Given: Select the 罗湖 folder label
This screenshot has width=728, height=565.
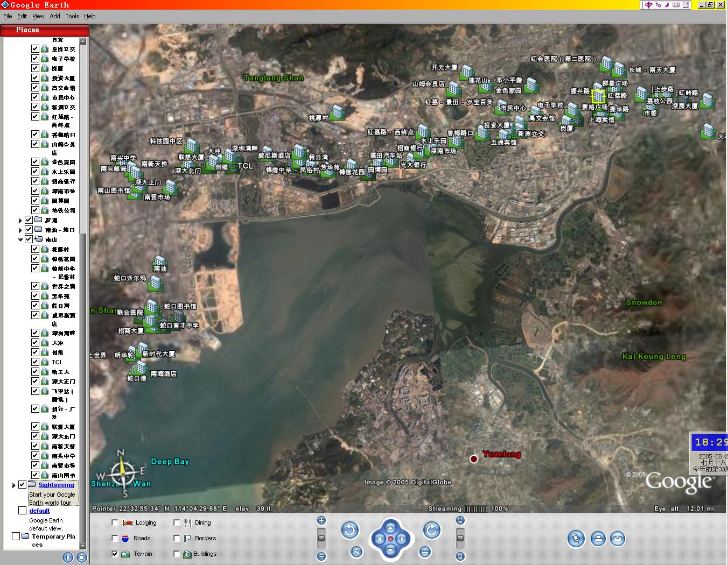Looking at the screenshot, I should coord(51,220).
